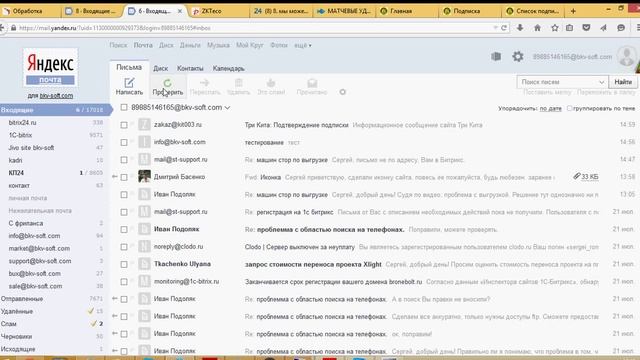
Task: Click the Удалить trash icon
Action: (239, 83)
